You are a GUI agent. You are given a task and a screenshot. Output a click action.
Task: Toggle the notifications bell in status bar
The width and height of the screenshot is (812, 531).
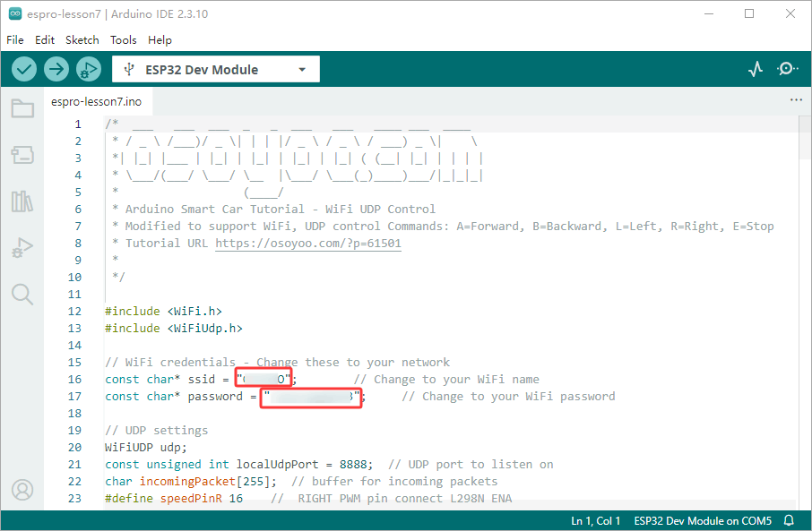[790, 520]
